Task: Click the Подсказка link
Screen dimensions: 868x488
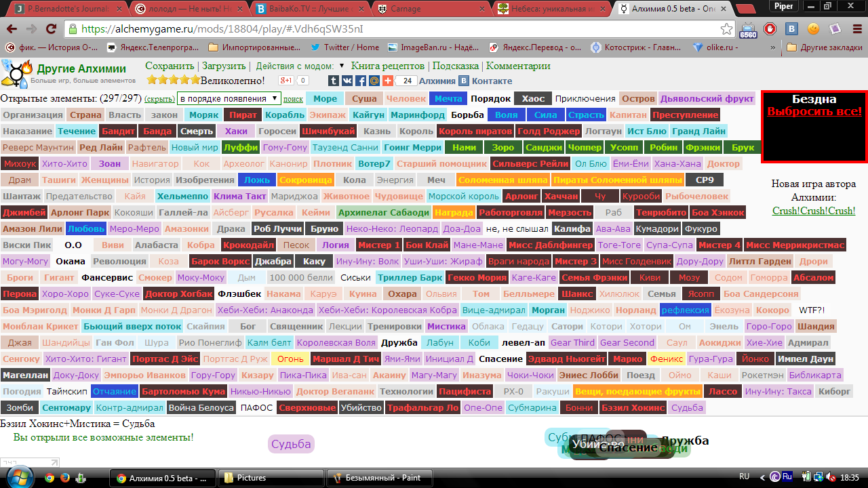Action: [456, 66]
